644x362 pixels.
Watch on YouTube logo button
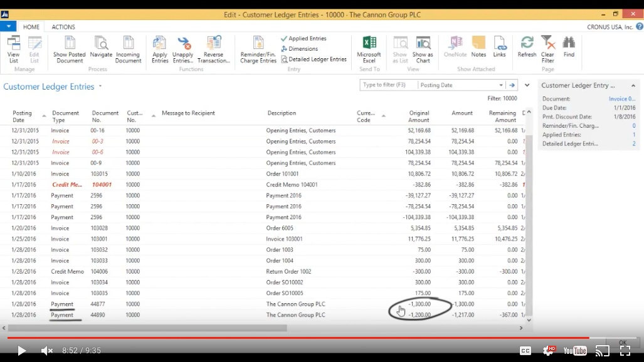575,351
